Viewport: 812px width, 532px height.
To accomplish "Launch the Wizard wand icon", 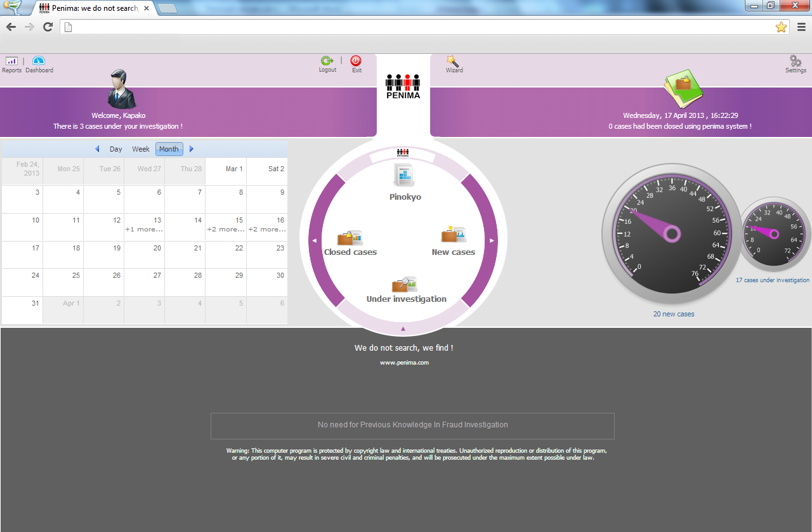I will pyautogui.click(x=452, y=61).
